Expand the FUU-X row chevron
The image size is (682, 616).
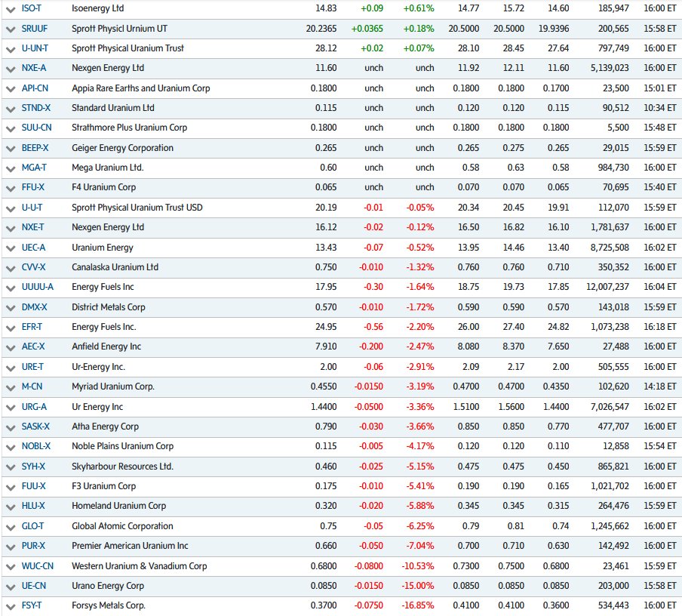coord(11,487)
